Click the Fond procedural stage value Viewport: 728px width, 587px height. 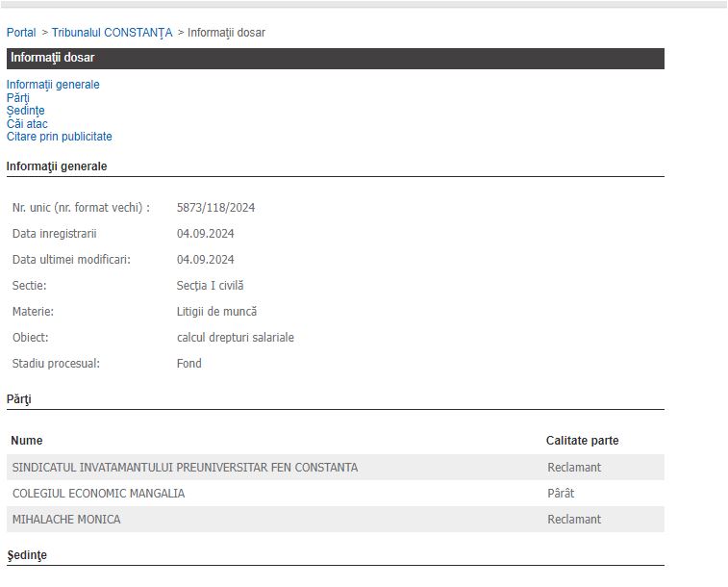tap(189, 364)
